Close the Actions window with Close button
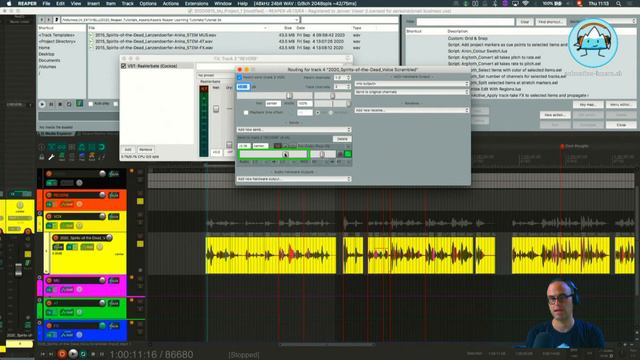 (621, 124)
